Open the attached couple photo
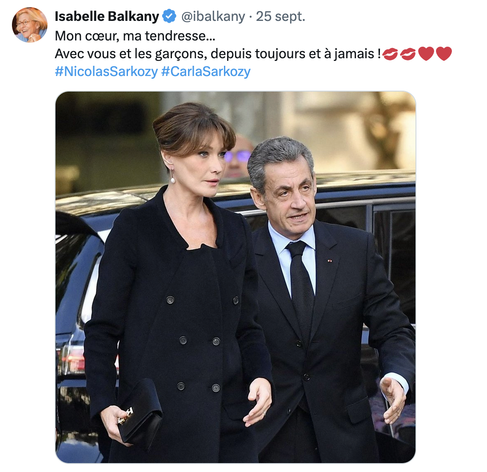Image resolution: width=487 pixels, height=472 pixels. tap(235, 277)
